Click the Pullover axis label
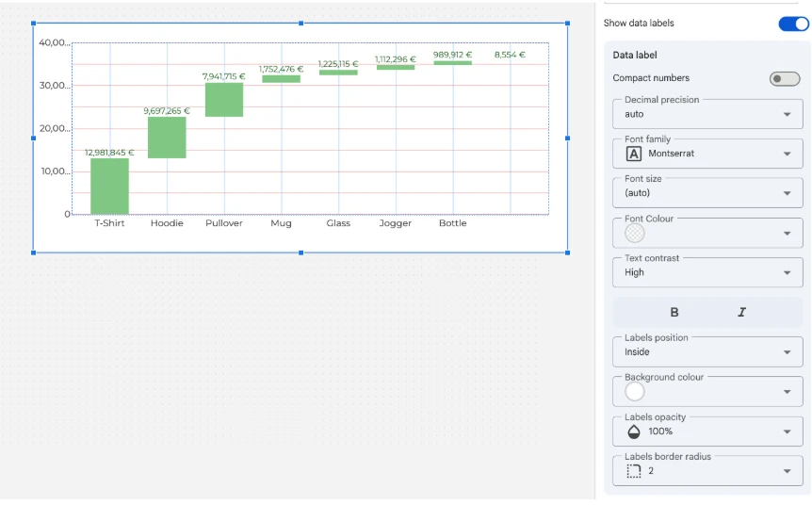The width and height of the screenshot is (812, 505). click(x=223, y=223)
